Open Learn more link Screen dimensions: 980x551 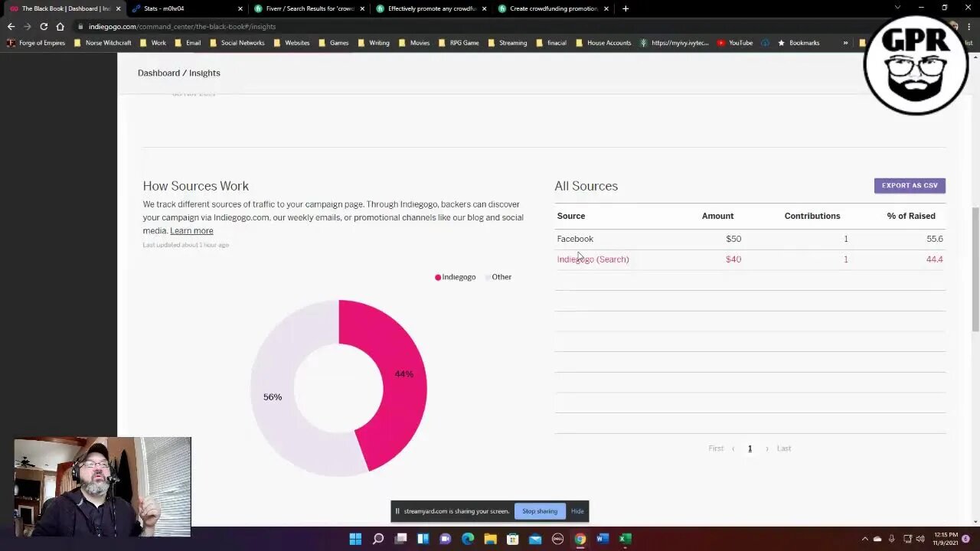point(191,230)
